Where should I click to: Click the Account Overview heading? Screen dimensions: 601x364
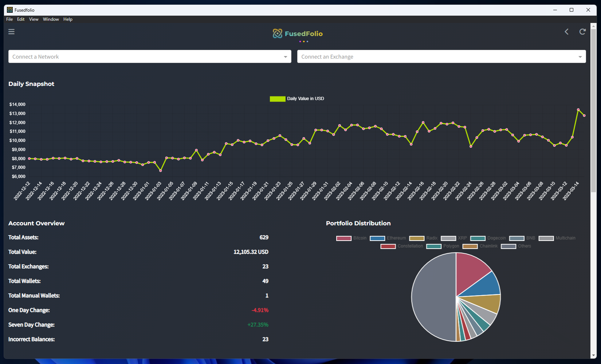pos(36,223)
